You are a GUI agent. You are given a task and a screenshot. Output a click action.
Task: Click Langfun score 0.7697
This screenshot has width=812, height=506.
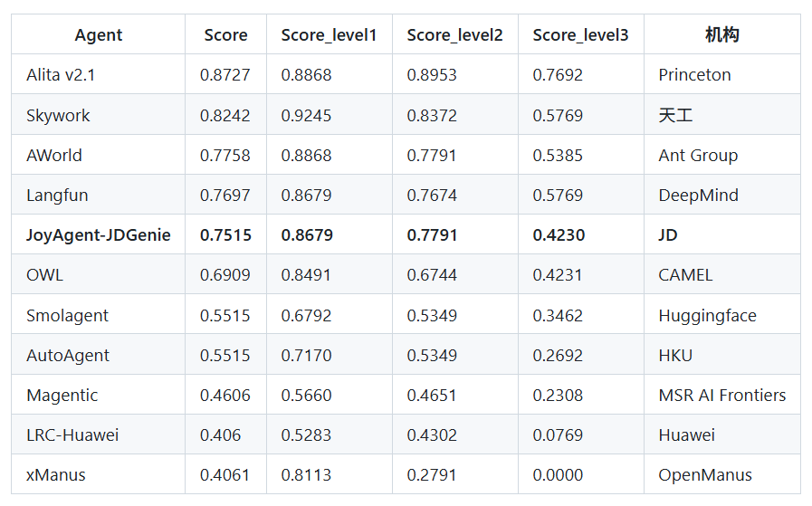225,195
